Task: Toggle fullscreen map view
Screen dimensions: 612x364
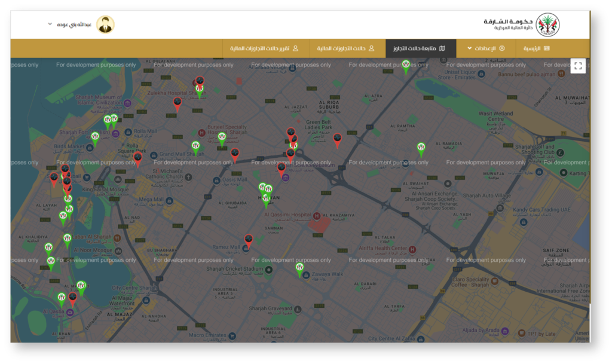Action: pos(578,66)
